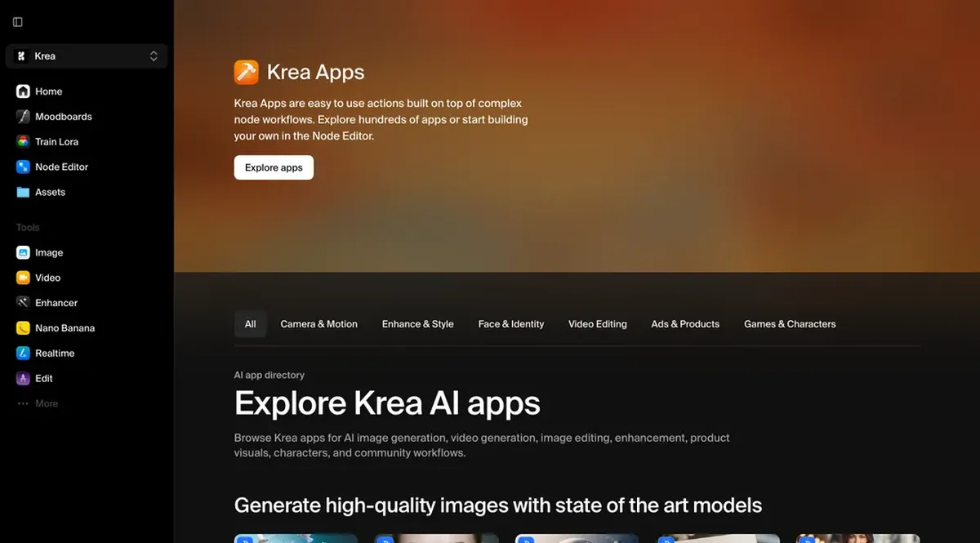Viewport: 980px width, 543px height.
Task: Click the 'Krea Apps' banner title
Action: coord(316,72)
